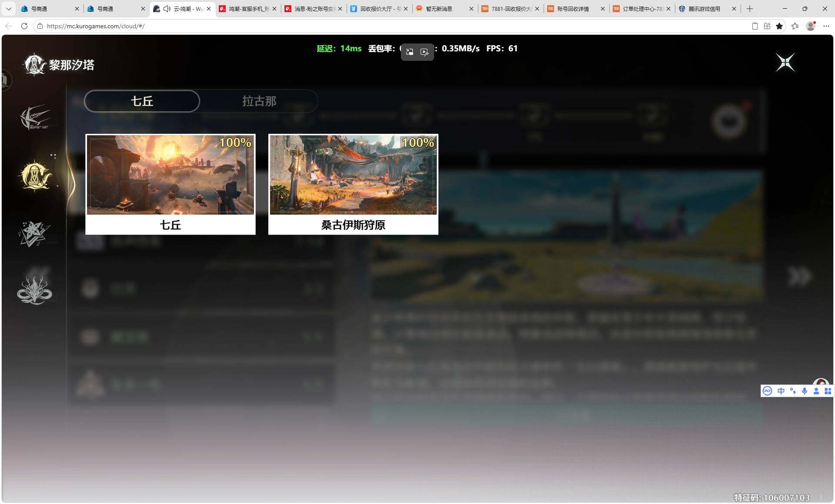Switch to the 鸣潮-官服手机 browser tab
The height and width of the screenshot is (504, 835).
248,9
